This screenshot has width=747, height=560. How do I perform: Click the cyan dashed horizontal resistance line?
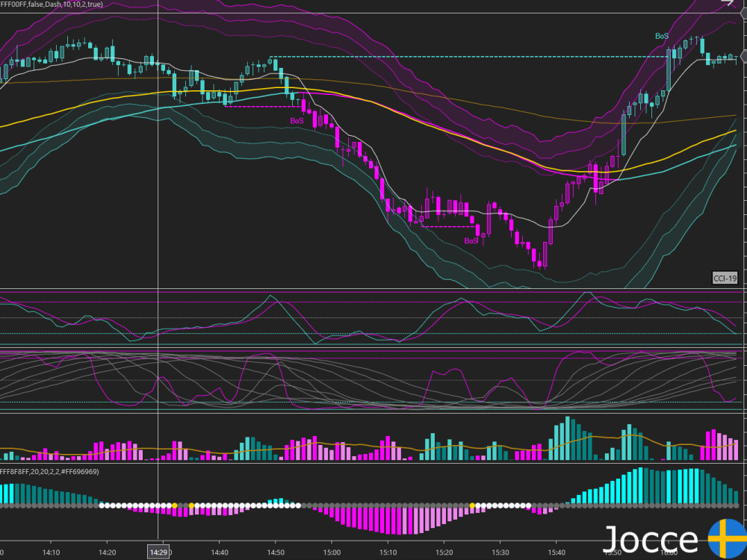(x=448, y=55)
